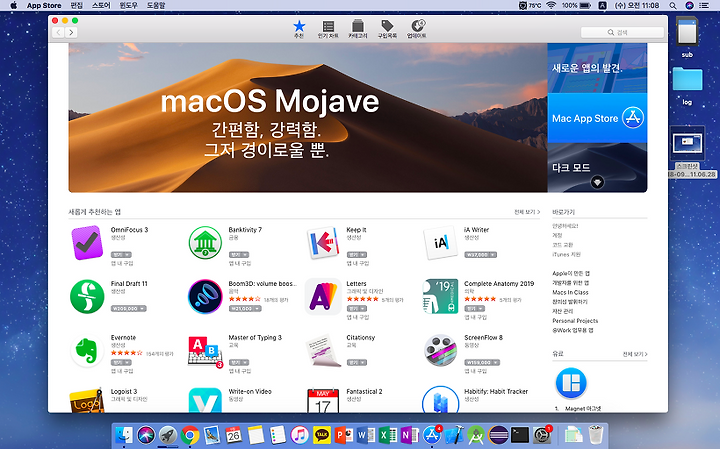
Task: Open the 안녕하세요! quick link
Action: click(565, 226)
